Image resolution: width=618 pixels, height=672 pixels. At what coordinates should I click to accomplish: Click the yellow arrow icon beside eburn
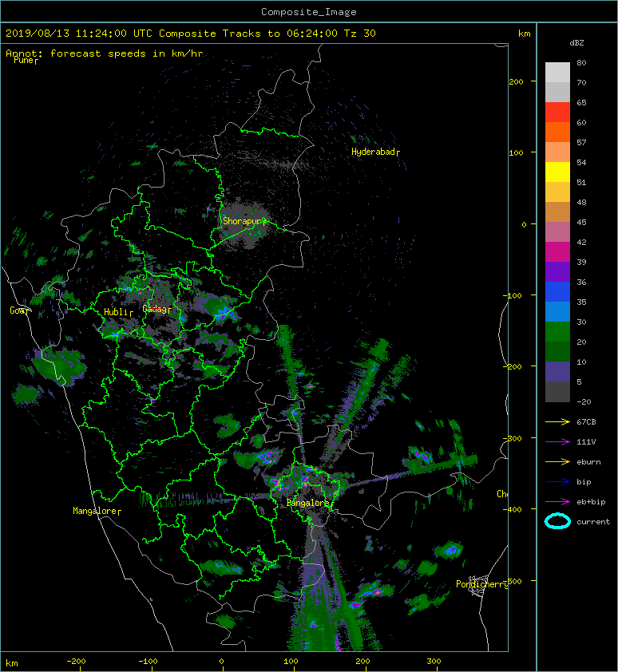(557, 462)
